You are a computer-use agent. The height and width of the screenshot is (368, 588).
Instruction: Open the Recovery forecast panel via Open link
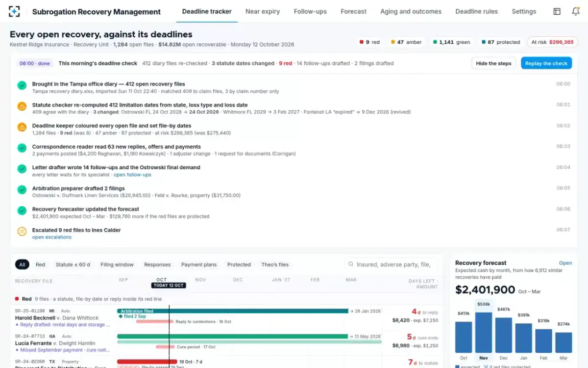pos(565,263)
